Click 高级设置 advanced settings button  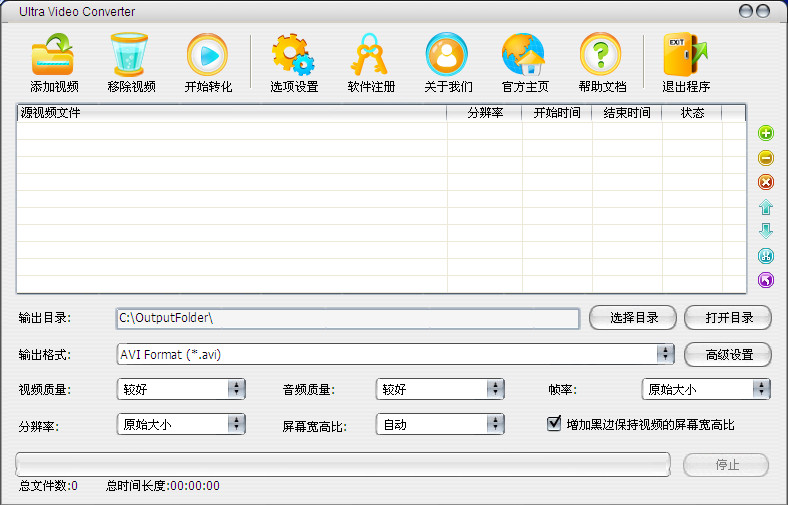point(728,355)
